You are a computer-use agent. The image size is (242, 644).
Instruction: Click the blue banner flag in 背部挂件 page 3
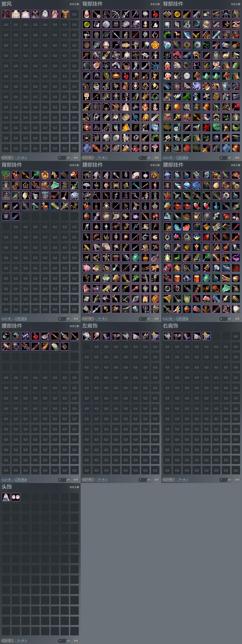(x=6, y=216)
